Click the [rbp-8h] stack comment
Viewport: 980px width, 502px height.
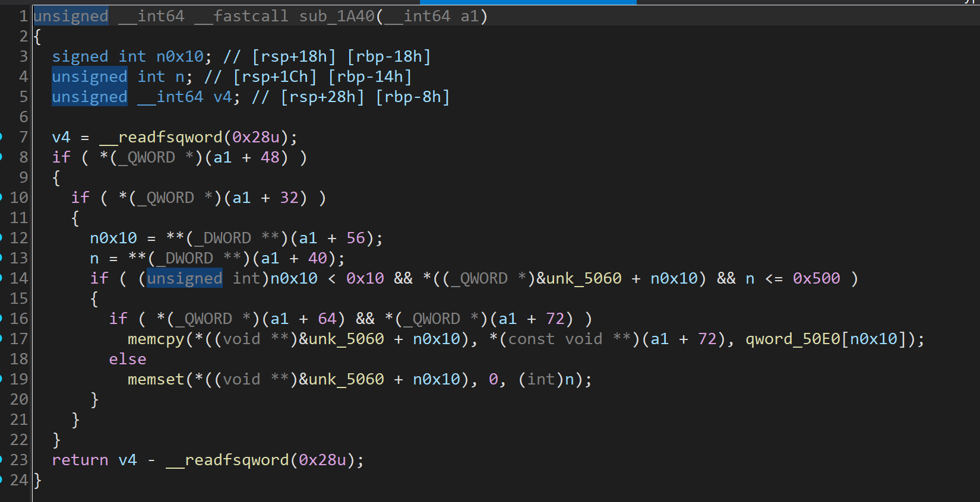point(413,97)
